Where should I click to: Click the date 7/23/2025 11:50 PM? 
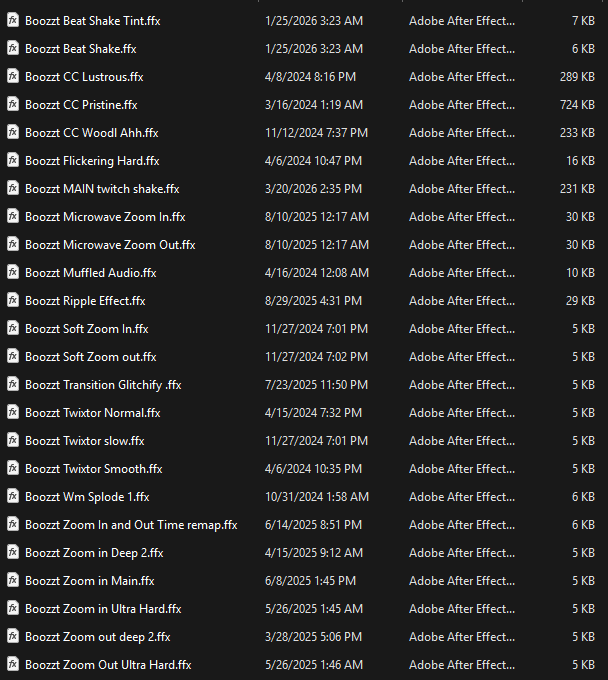point(317,385)
